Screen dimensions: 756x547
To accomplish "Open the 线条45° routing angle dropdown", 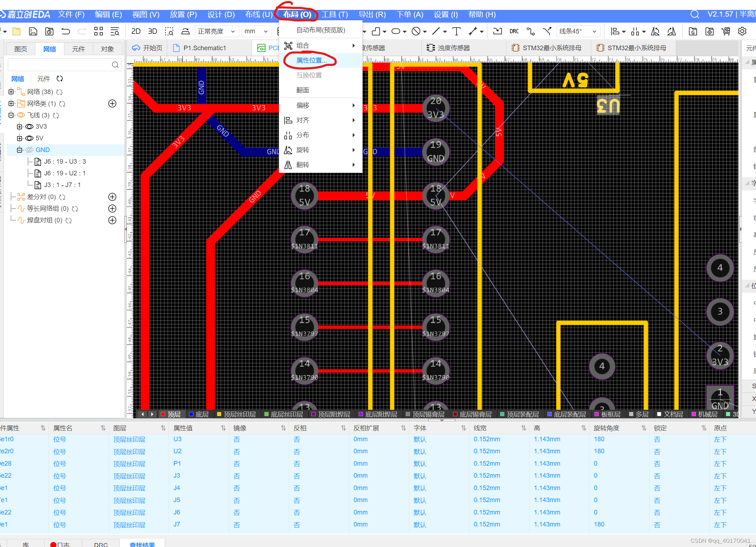I will (578, 31).
